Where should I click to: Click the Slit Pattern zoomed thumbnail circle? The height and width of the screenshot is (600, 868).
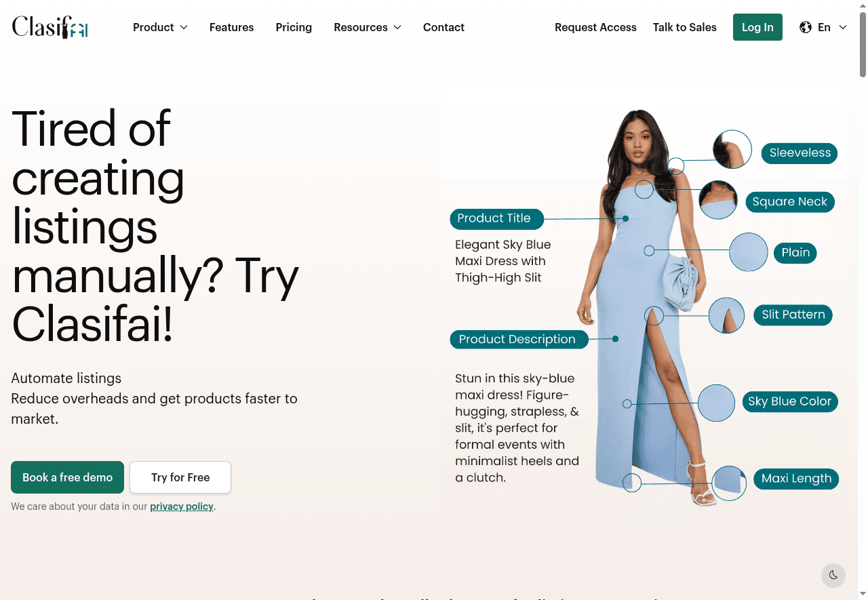tap(726, 315)
